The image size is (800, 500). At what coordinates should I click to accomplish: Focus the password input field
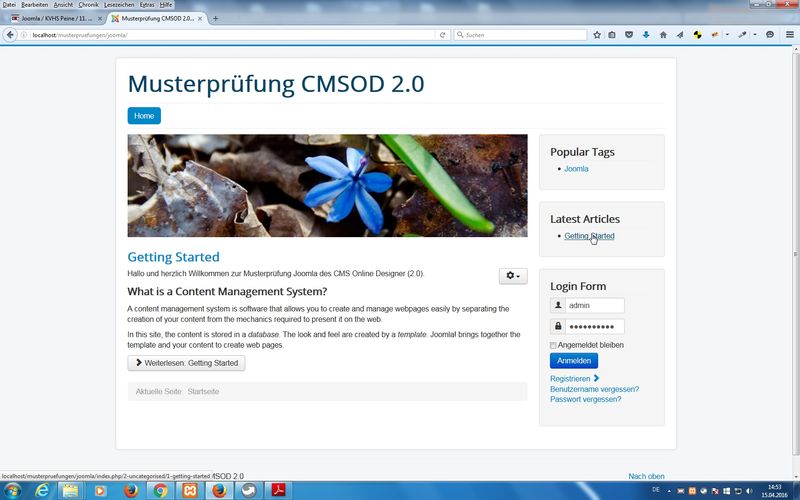click(594, 327)
